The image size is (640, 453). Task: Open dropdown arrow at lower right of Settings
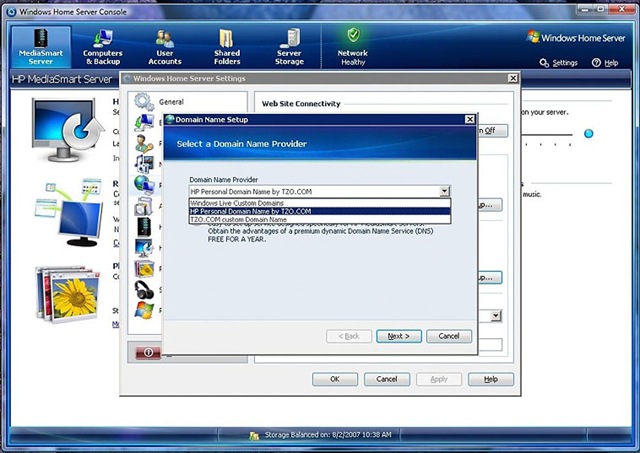[x=496, y=315]
